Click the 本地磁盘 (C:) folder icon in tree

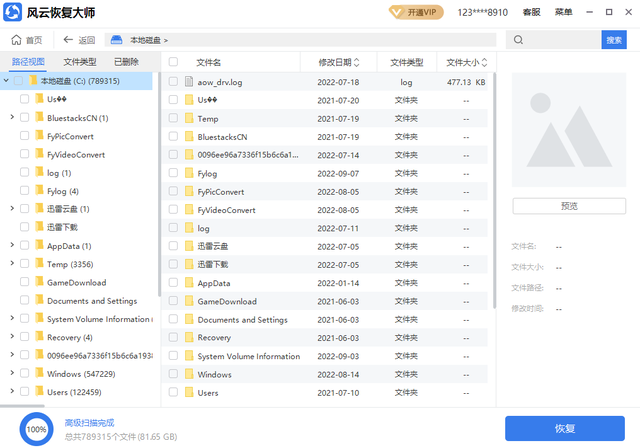(x=33, y=80)
